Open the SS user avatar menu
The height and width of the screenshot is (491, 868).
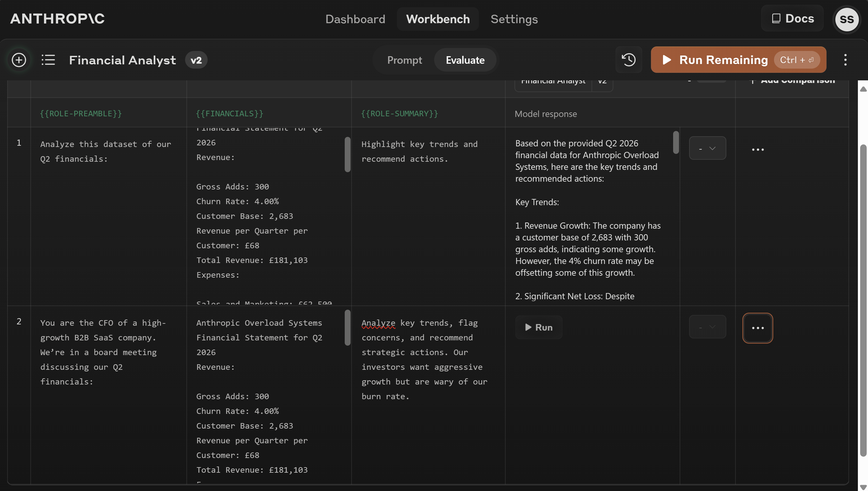coord(846,19)
